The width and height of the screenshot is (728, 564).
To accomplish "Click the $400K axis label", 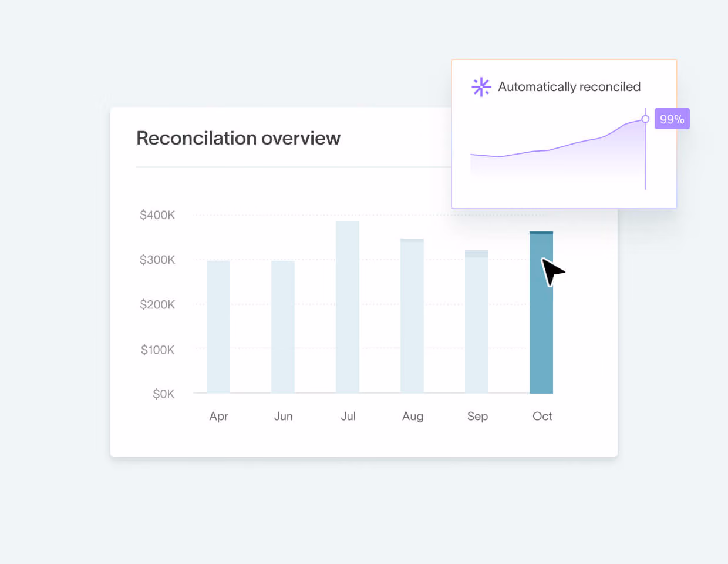I will click(x=157, y=215).
